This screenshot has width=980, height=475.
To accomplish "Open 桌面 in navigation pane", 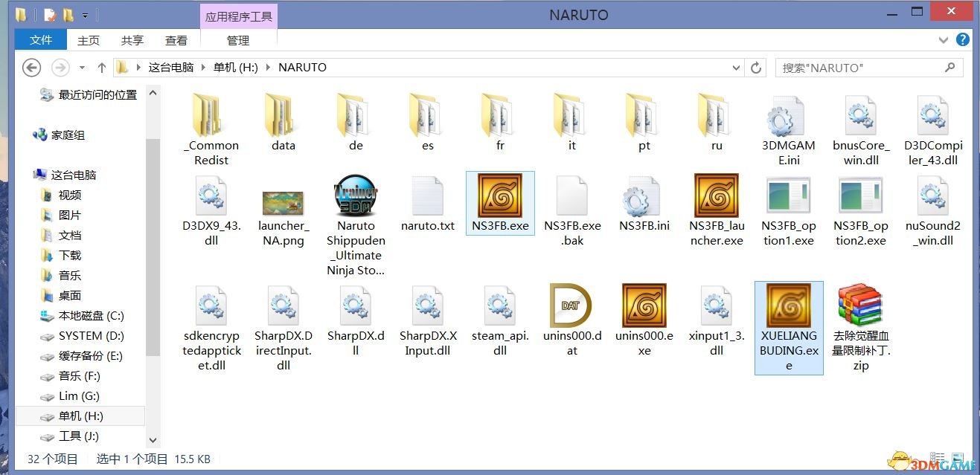I will (61, 295).
